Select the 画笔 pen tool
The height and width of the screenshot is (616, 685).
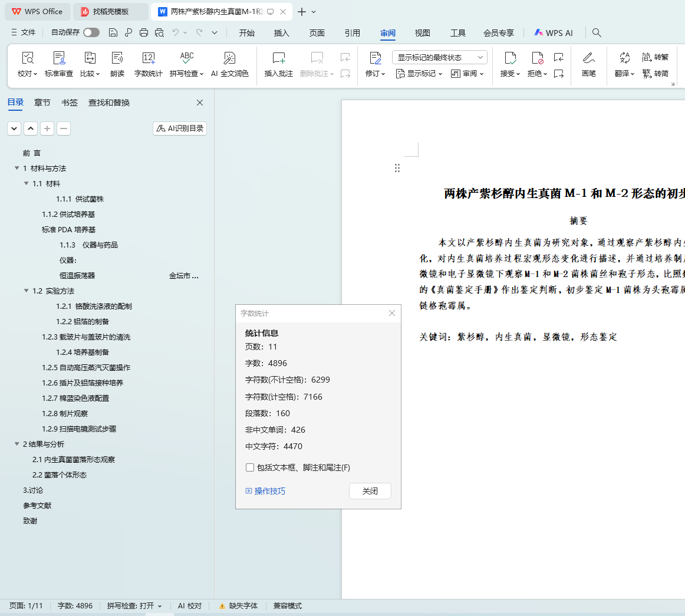588,58
